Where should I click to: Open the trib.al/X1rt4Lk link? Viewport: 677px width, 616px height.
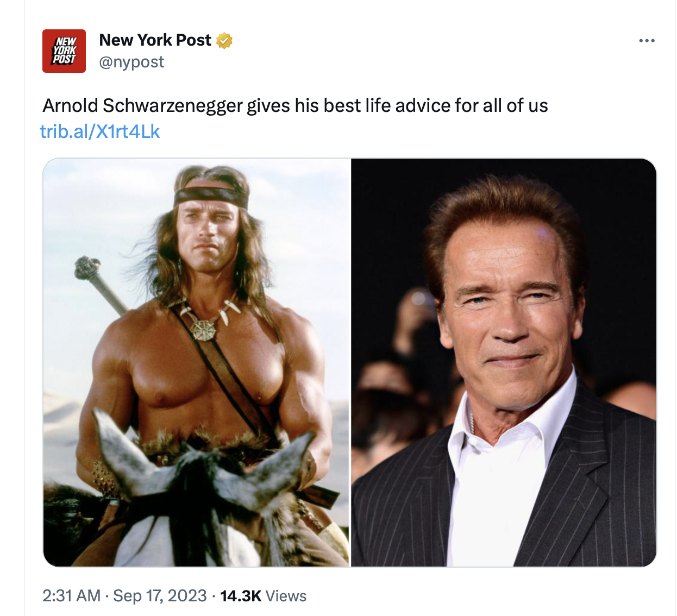point(100,131)
